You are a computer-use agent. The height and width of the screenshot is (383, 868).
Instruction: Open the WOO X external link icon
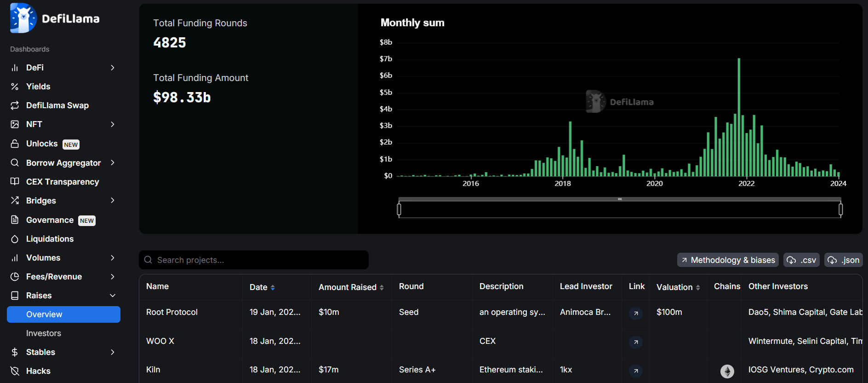(x=635, y=342)
